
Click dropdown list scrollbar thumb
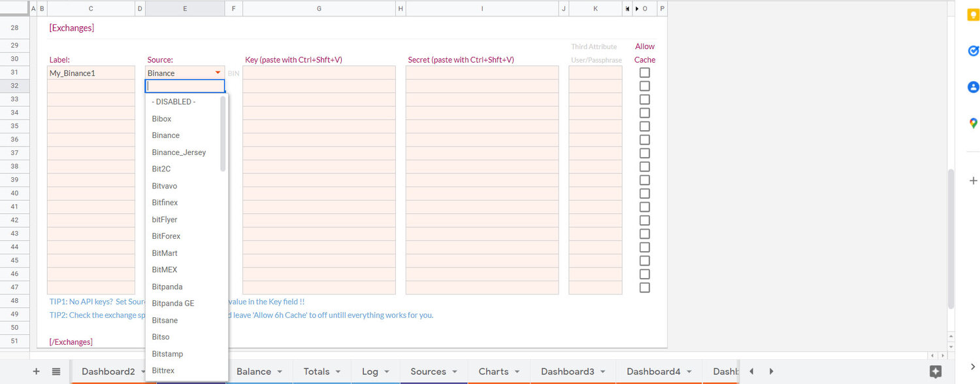click(x=223, y=133)
